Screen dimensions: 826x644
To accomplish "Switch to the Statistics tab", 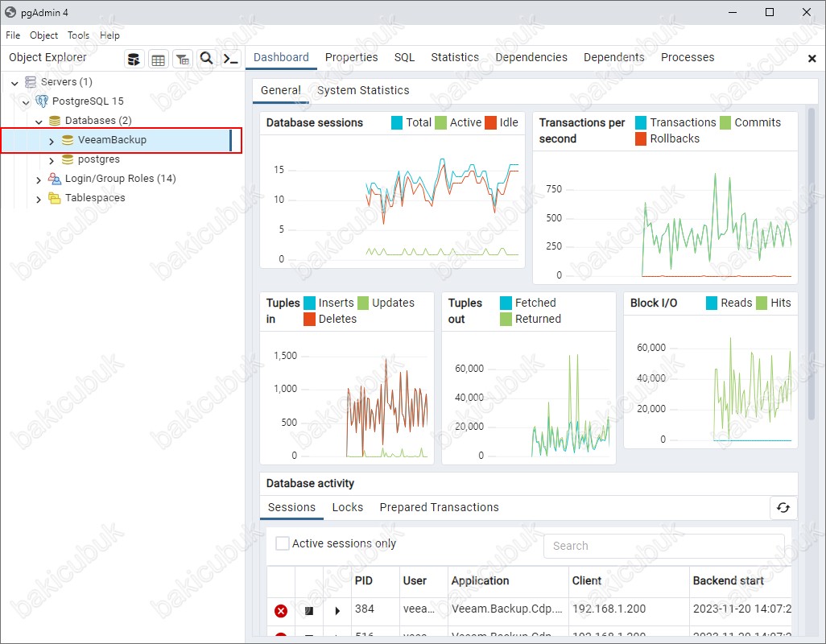I will pyautogui.click(x=455, y=57).
